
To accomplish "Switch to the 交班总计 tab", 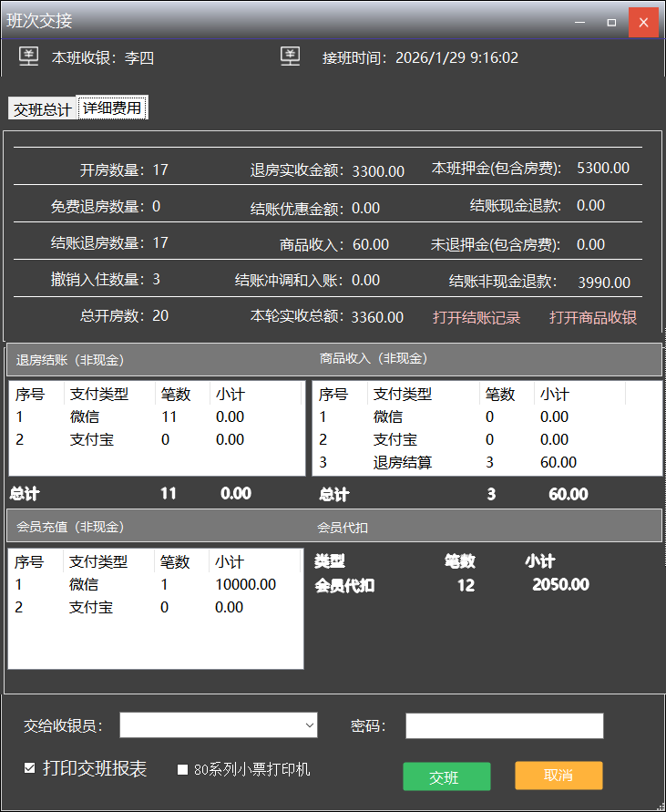I will 42,109.
